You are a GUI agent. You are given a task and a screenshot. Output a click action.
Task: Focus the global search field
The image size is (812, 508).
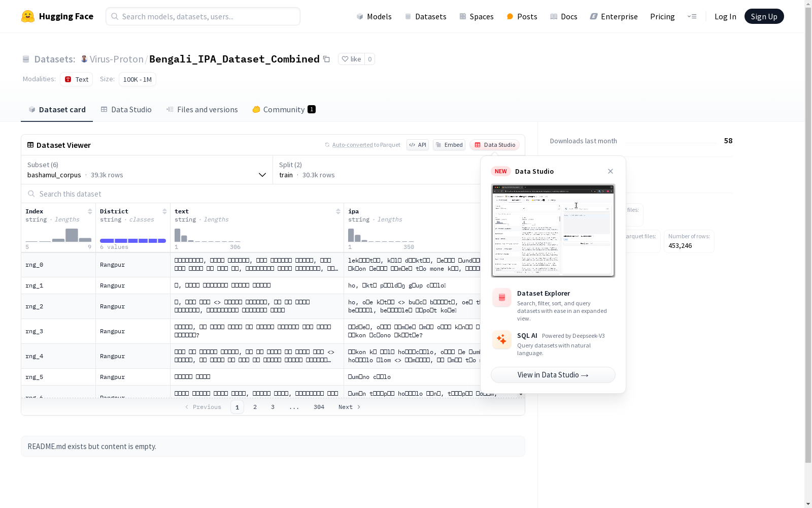tap(203, 16)
